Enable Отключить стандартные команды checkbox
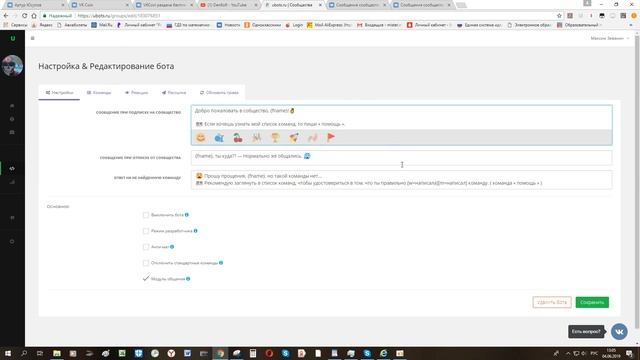The height and width of the screenshot is (360, 640). click(146, 263)
